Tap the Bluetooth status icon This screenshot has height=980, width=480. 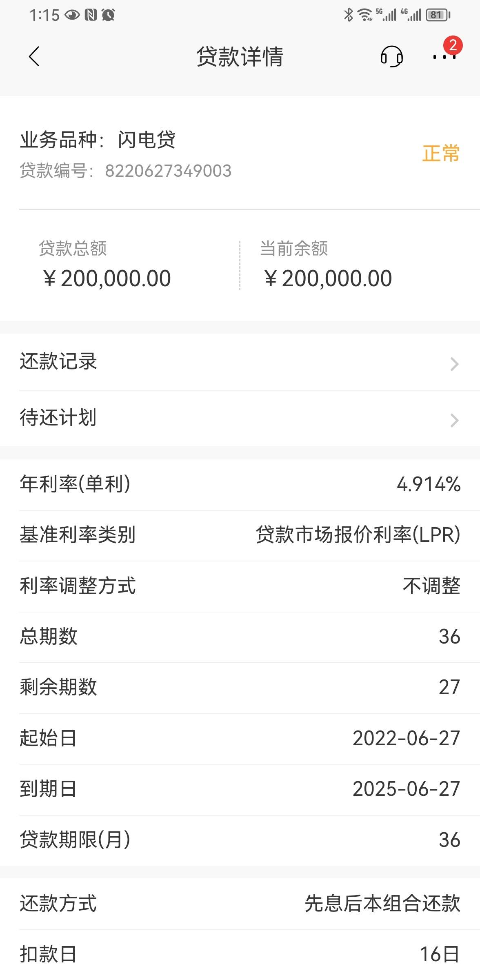(348, 15)
